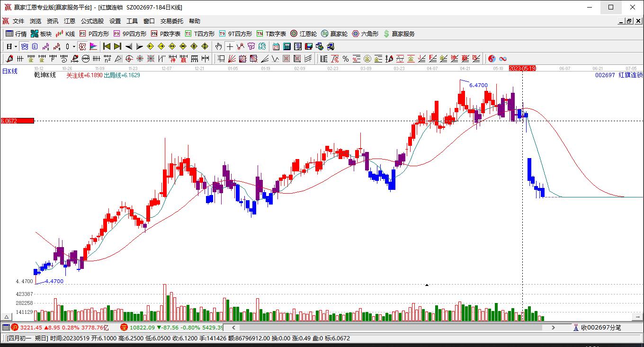Click the red floppy disk save icon
This screenshot has height=347, width=644.
tap(309, 46)
